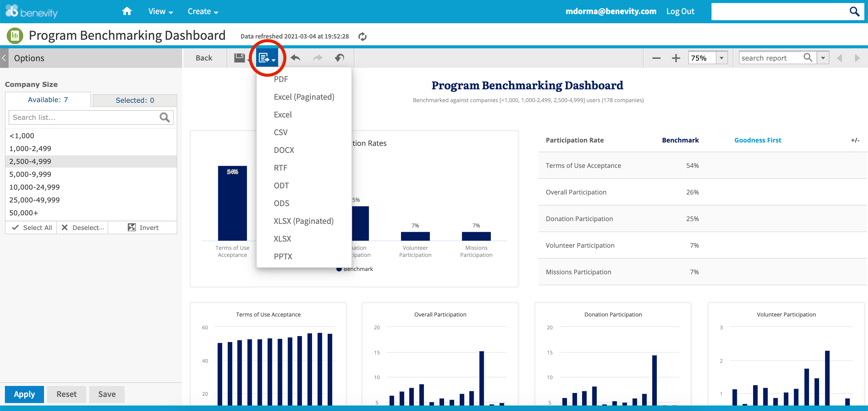Viewport: 868px width, 411px height.
Task: Click the +/- column header
Action: 855,140
